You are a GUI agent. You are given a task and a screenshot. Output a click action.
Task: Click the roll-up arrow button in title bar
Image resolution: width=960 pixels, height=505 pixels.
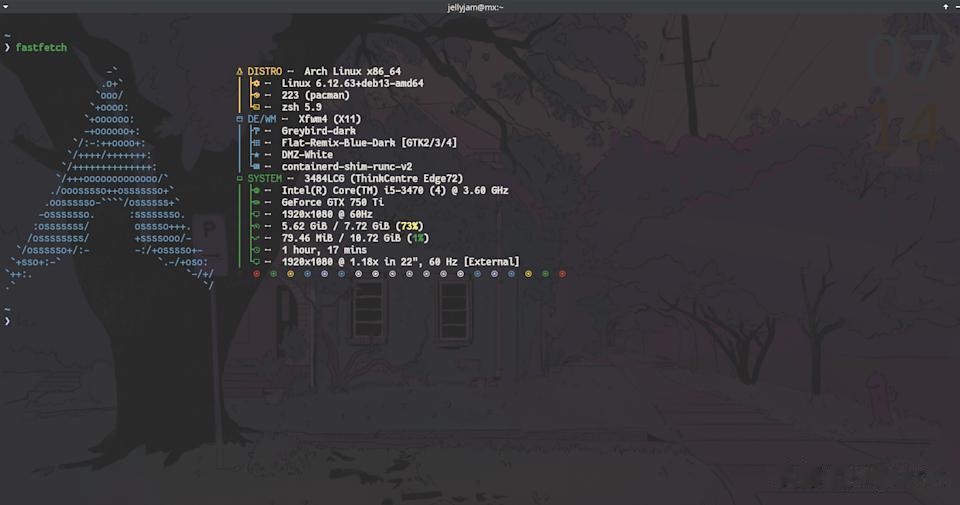click(x=946, y=6)
